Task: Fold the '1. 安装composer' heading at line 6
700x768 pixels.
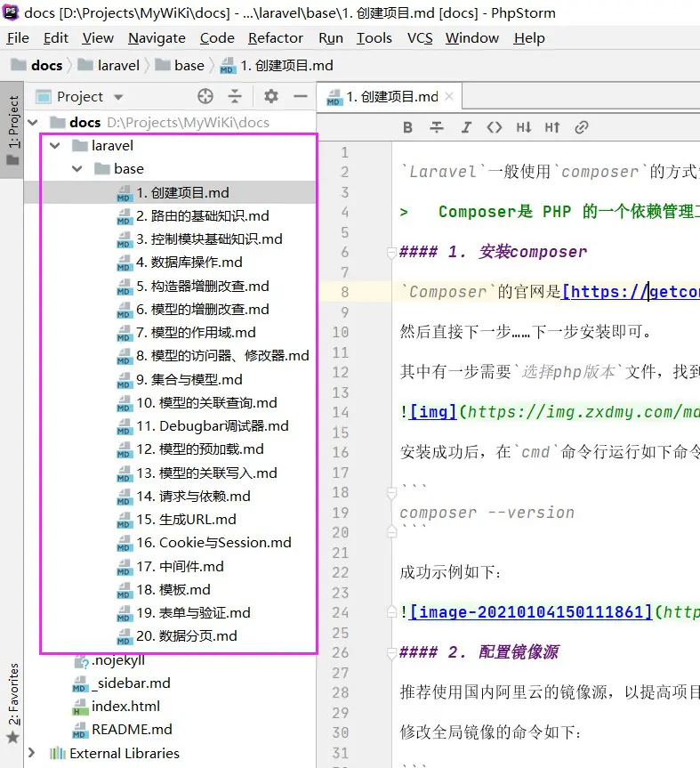Action: [x=391, y=252]
